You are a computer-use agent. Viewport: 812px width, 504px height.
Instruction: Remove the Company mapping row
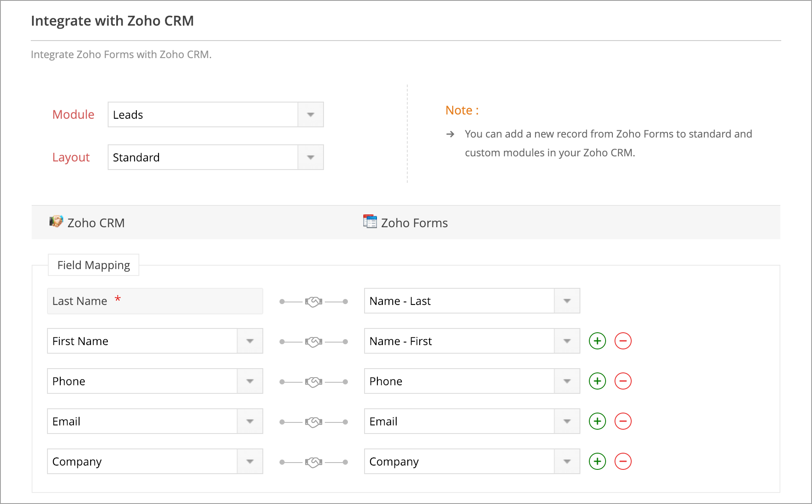[623, 461]
